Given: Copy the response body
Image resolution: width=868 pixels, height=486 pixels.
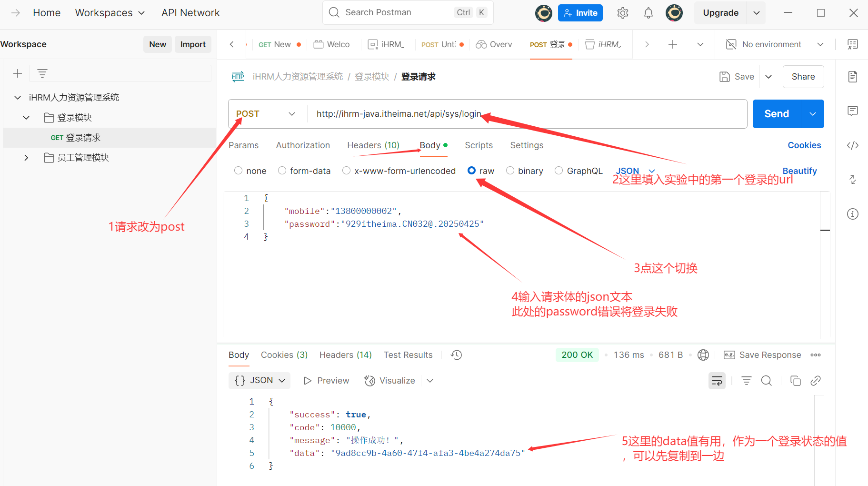Looking at the screenshot, I should pos(796,381).
